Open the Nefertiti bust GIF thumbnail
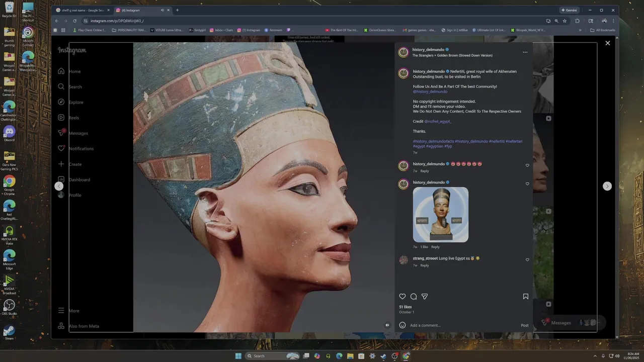644x362 pixels. tap(441, 215)
